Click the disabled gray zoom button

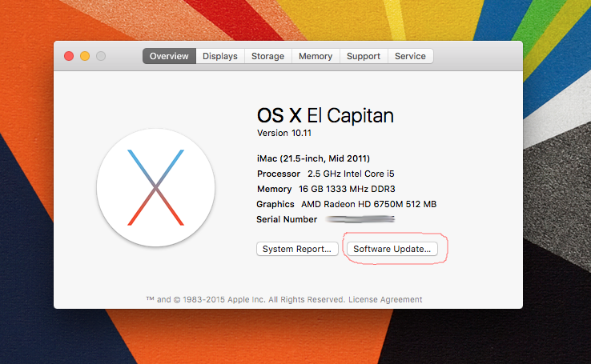tap(101, 56)
